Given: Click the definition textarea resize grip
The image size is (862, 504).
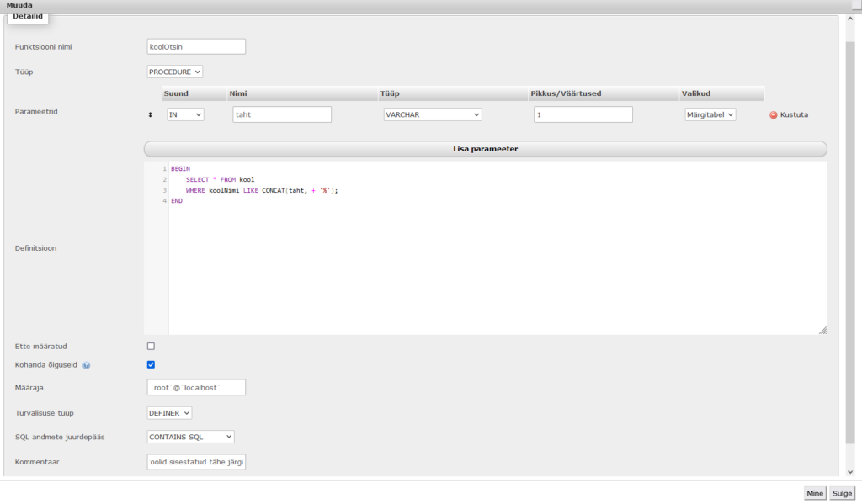Looking at the screenshot, I should click(822, 331).
